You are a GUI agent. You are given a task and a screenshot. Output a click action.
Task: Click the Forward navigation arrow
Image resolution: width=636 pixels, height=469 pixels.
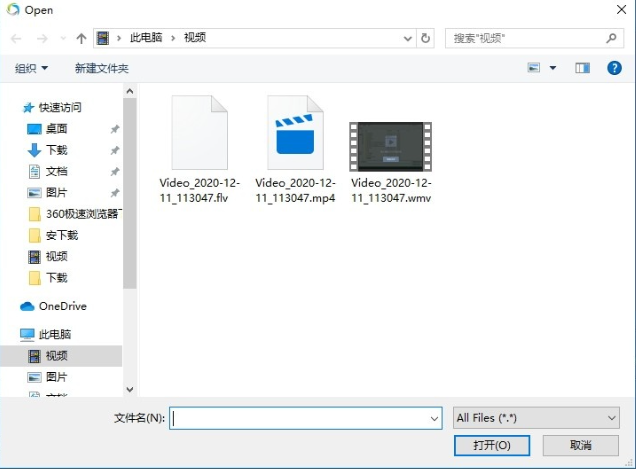(42, 39)
